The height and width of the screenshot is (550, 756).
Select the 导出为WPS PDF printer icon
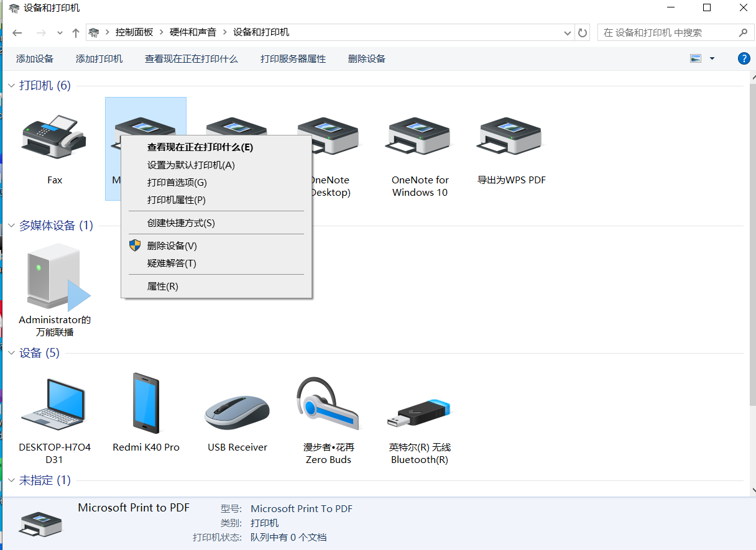[511, 137]
